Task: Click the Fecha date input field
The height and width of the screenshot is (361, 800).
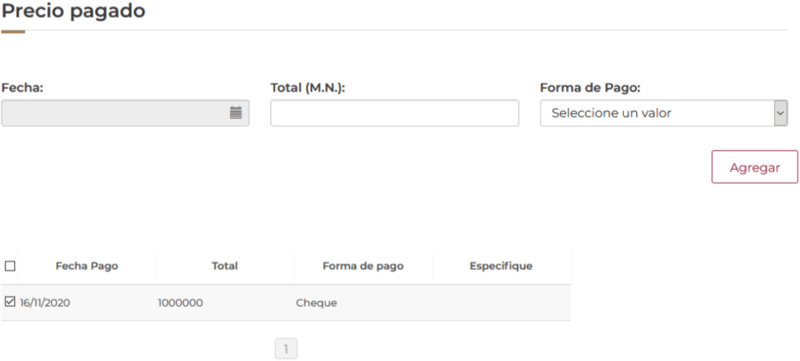Action: coord(125,113)
